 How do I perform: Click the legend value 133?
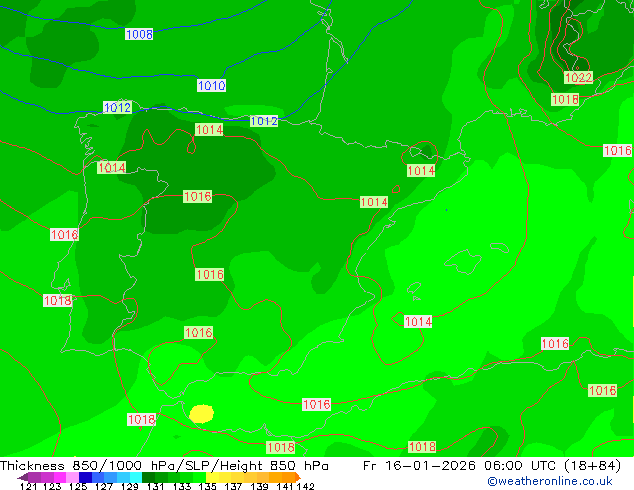click(182, 486)
